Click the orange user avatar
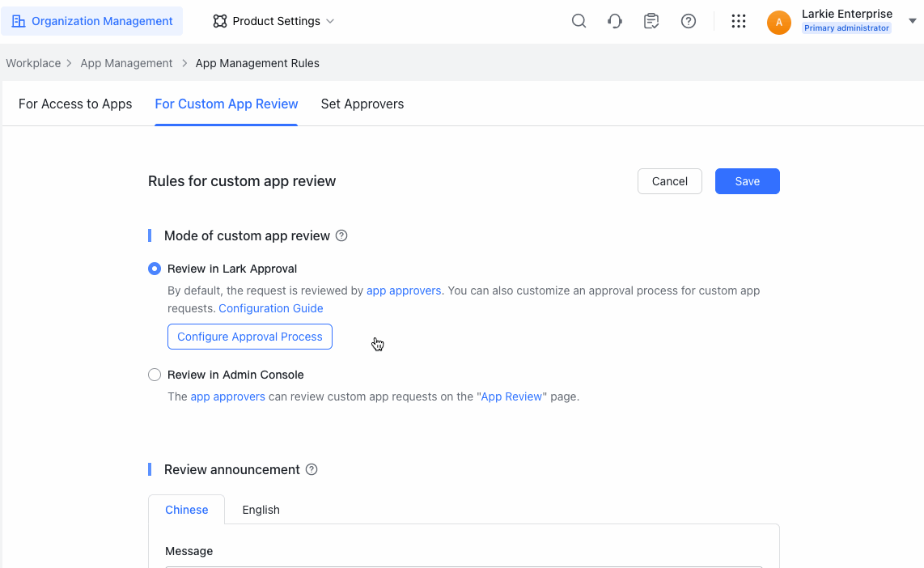 click(x=778, y=23)
